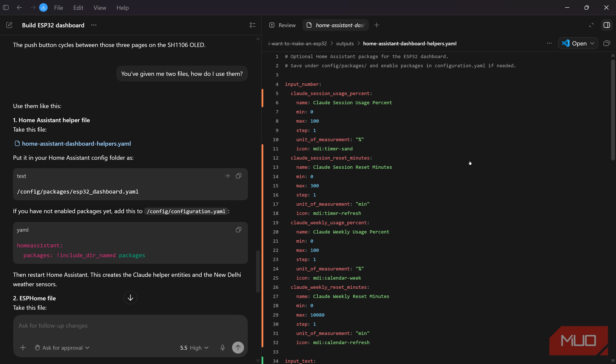Open the Ask for approval dropdown

tap(62, 348)
